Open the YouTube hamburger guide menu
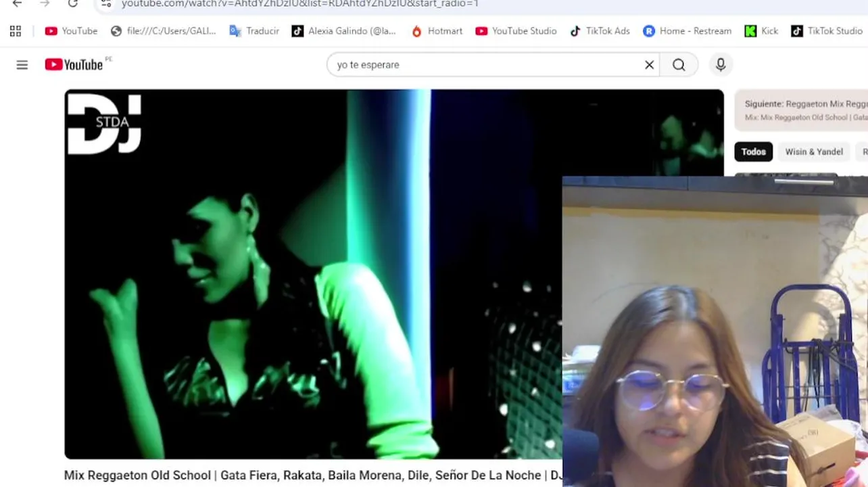 click(x=22, y=65)
